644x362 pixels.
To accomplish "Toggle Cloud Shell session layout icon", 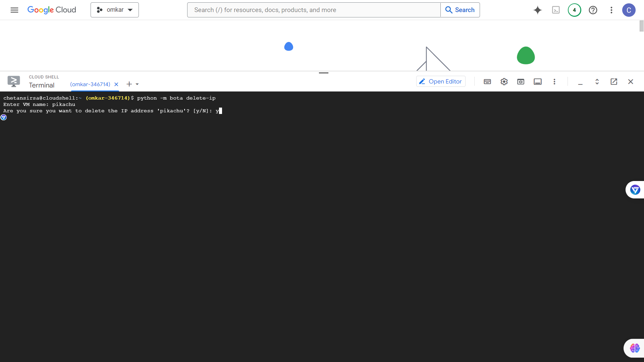I will click(x=538, y=82).
